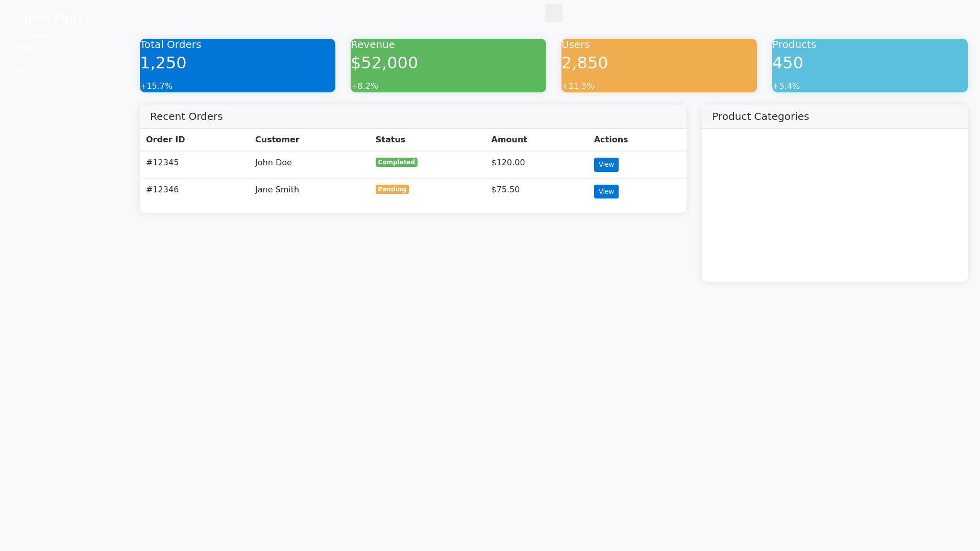Open the blue Total Orders card
This screenshot has width=980, height=551.
coord(237,65)
